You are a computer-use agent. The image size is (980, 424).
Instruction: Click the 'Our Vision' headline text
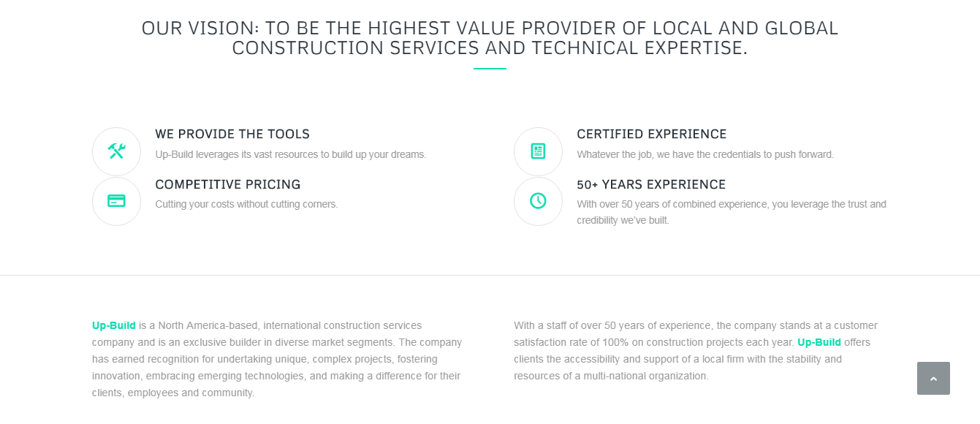pos(490,38)
